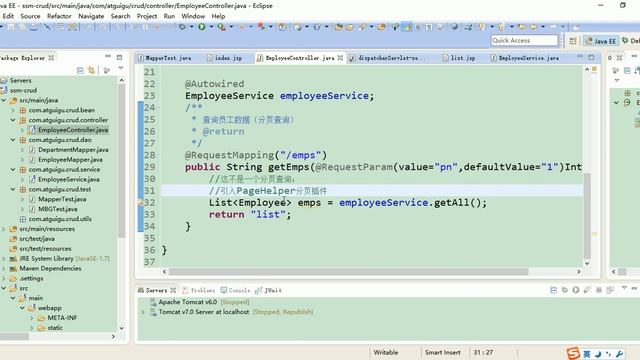Click the Run Last Tool external tools icon
The height and width of the screenshot is (360, 640).
pos(221,27)
